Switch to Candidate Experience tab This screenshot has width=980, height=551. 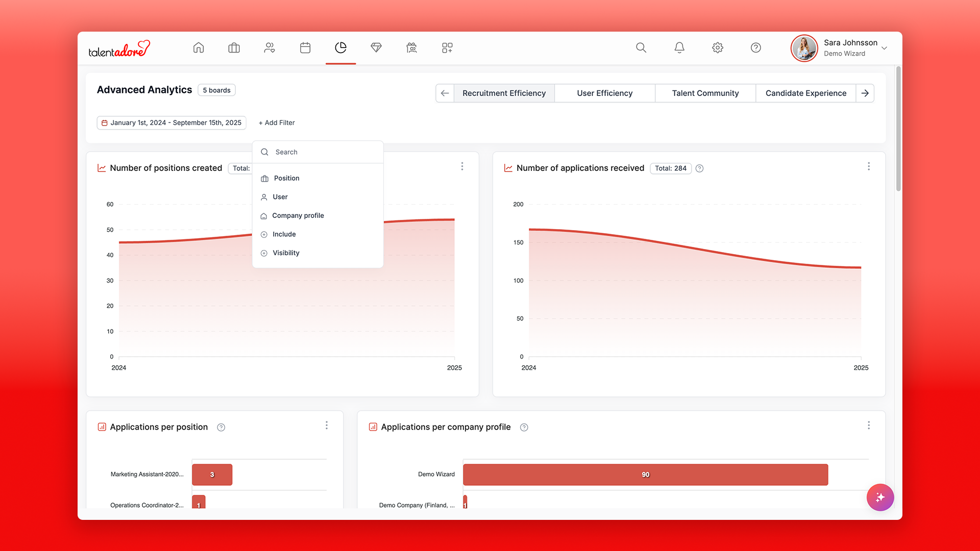[805, 93]
